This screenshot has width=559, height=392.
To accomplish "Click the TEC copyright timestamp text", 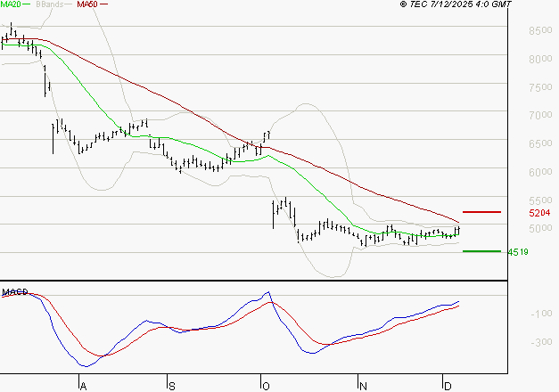I will tap(456, 4).
